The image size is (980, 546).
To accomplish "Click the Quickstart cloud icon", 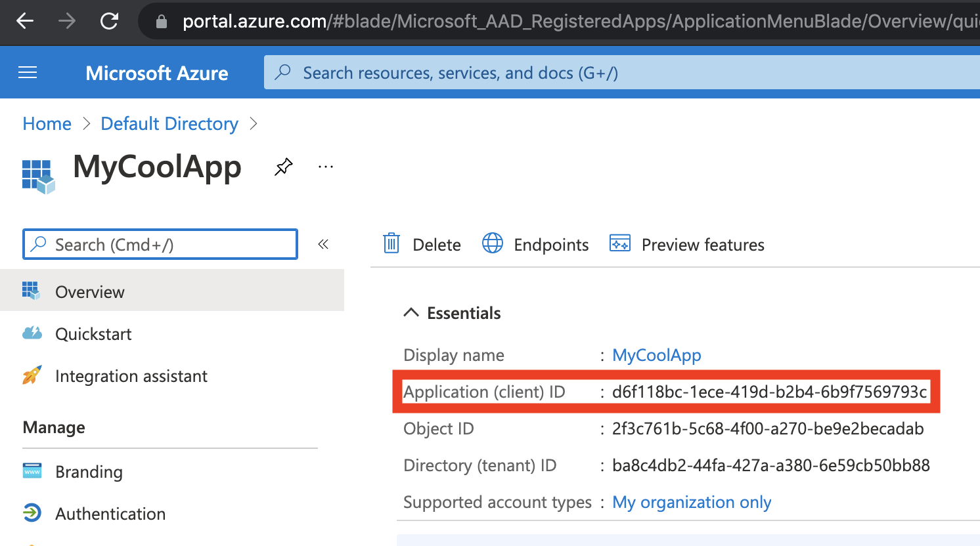I will click(33, 333).
